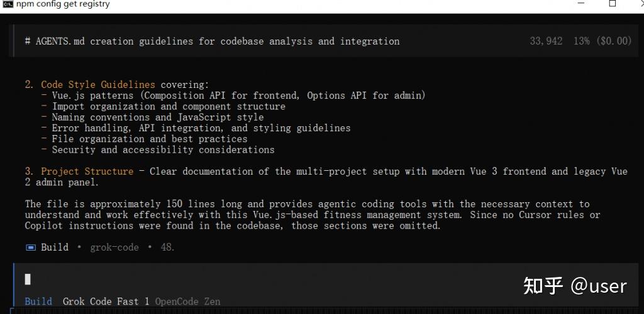Select the Grok Code Fast 1 model label

106,301
